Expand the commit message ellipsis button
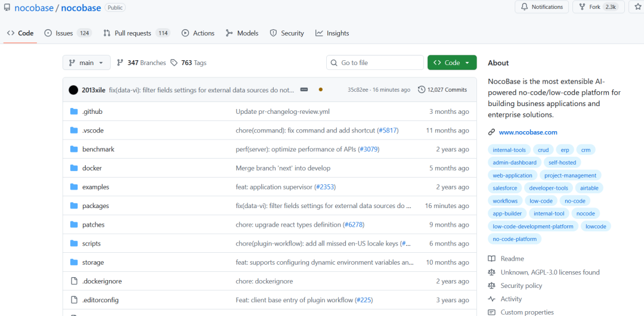This screenshot has height=316, width=644. 304,89
